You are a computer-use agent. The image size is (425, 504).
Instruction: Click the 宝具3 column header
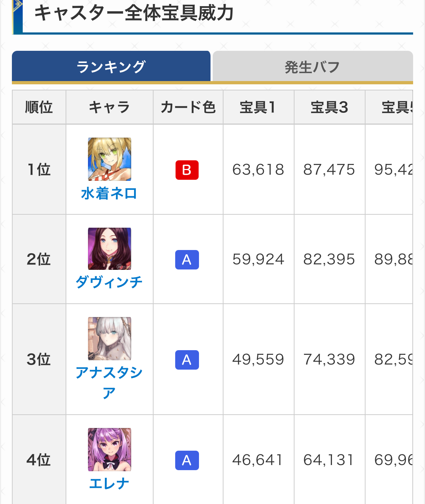(x=329, y=107)
